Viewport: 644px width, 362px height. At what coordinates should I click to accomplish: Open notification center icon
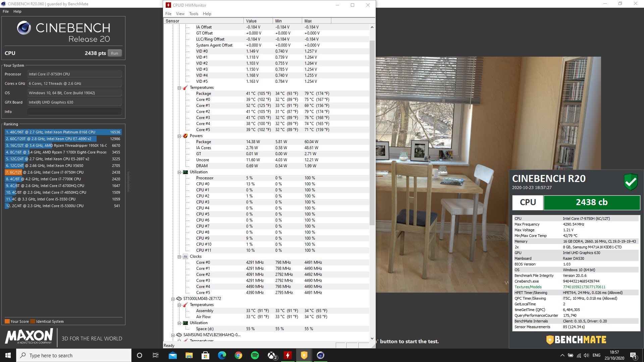tap(634, 355)
